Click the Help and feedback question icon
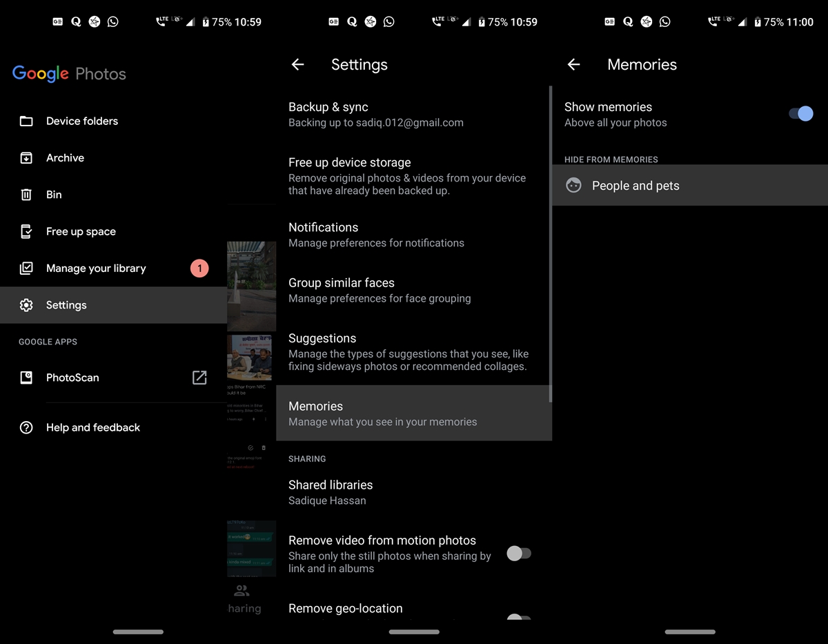The width and height of the screenshot is (828, 644). coord(26,428)
